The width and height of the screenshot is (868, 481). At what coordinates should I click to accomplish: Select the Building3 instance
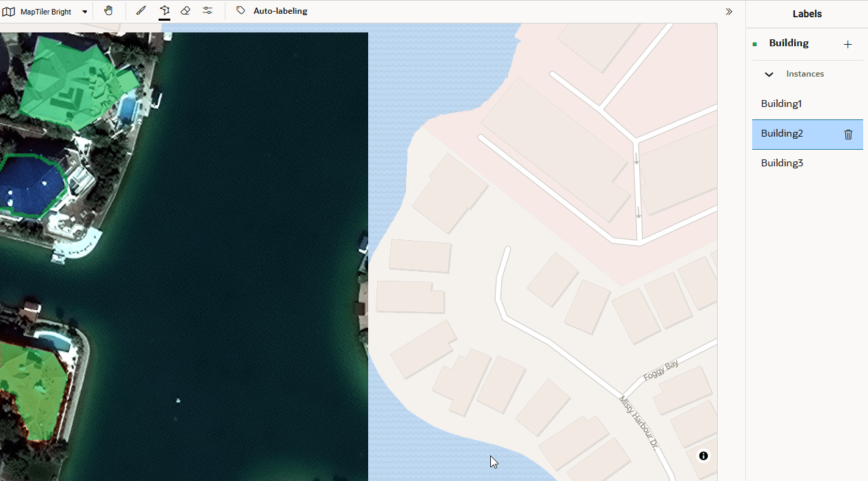click(807, 163)
